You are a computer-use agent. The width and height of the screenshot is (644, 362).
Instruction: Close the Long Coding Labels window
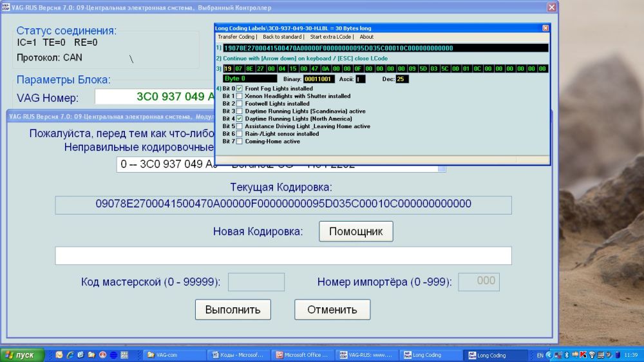click(x=545, y=28)
